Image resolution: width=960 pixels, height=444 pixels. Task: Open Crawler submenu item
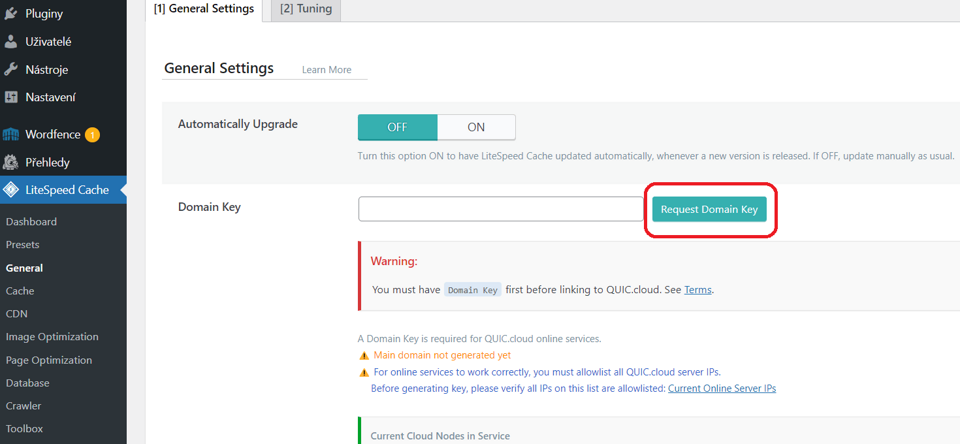click(24, 405)
